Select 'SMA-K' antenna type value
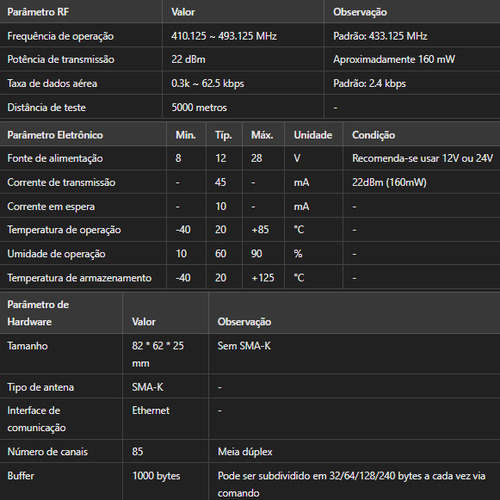Image resolution: width=500 pixels, height=500 pixels. [148, 387]
